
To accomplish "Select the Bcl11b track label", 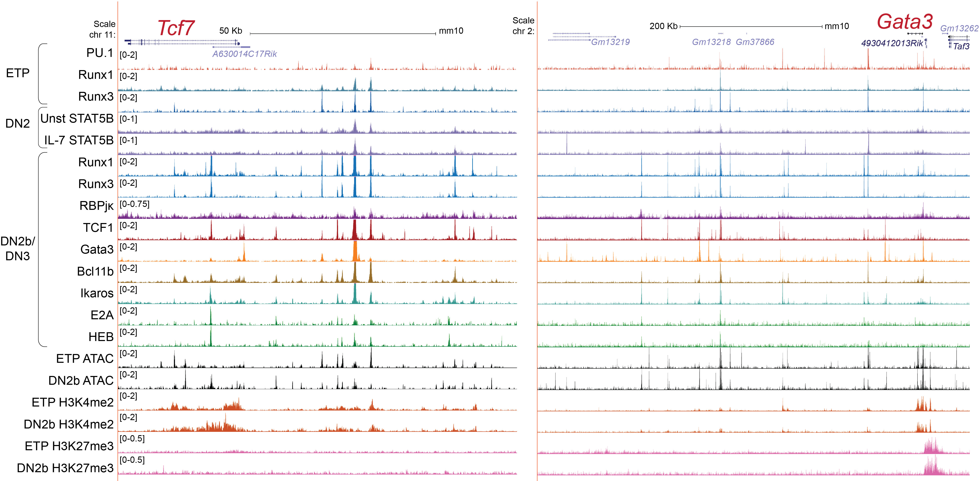I will 95,272.
